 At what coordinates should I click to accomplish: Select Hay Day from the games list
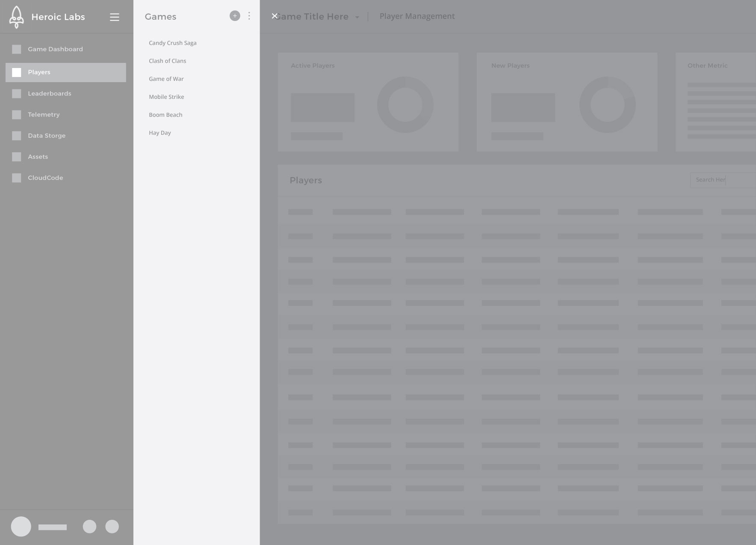point(160,133)
